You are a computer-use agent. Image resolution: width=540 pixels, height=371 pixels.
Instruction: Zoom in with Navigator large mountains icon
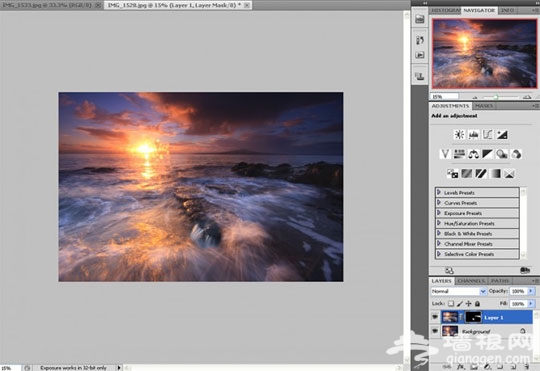(x=527, y=97)
